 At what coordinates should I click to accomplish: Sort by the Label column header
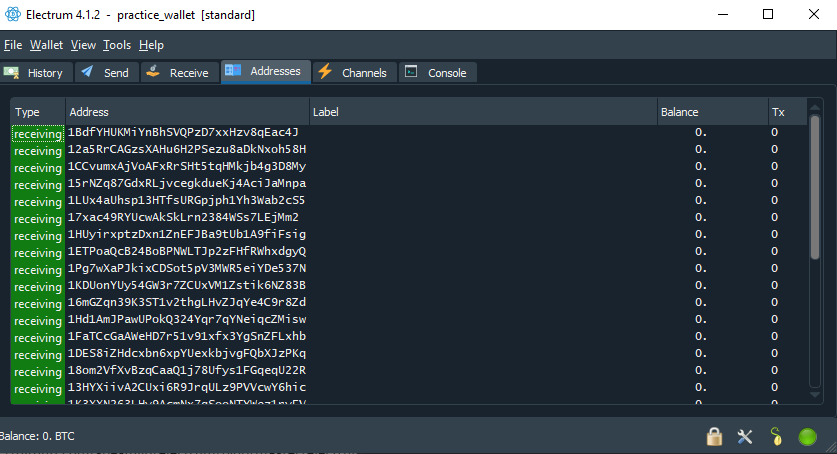(483, 112)
